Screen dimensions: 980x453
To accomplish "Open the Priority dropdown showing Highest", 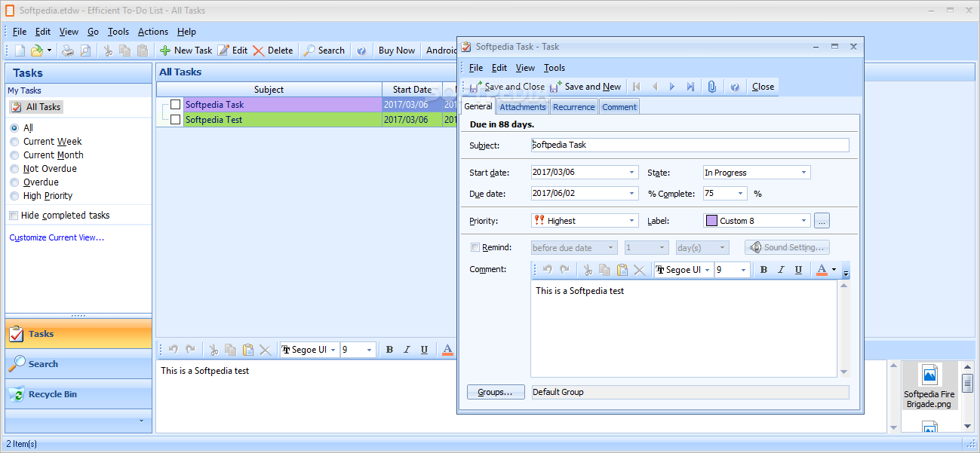I will pyautogui.click(x=632, y=221).
